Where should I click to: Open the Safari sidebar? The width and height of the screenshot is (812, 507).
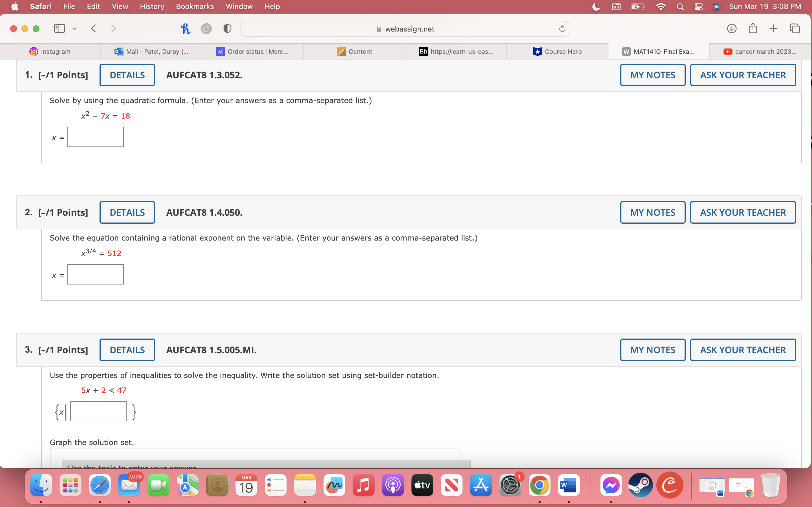[x=59, y=28]
